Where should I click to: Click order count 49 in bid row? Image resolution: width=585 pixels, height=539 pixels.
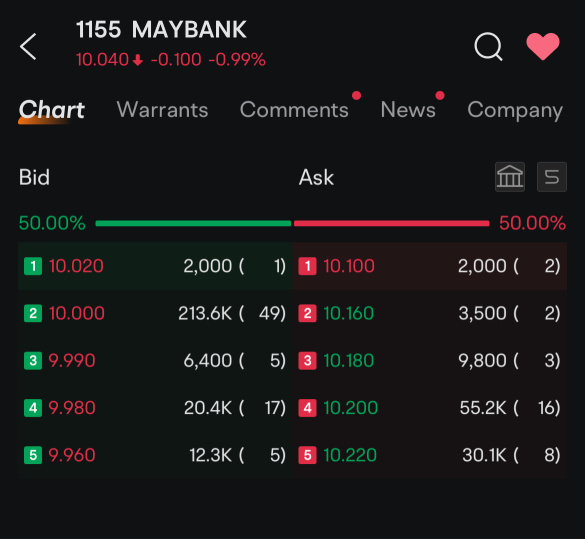coord(269,313)
